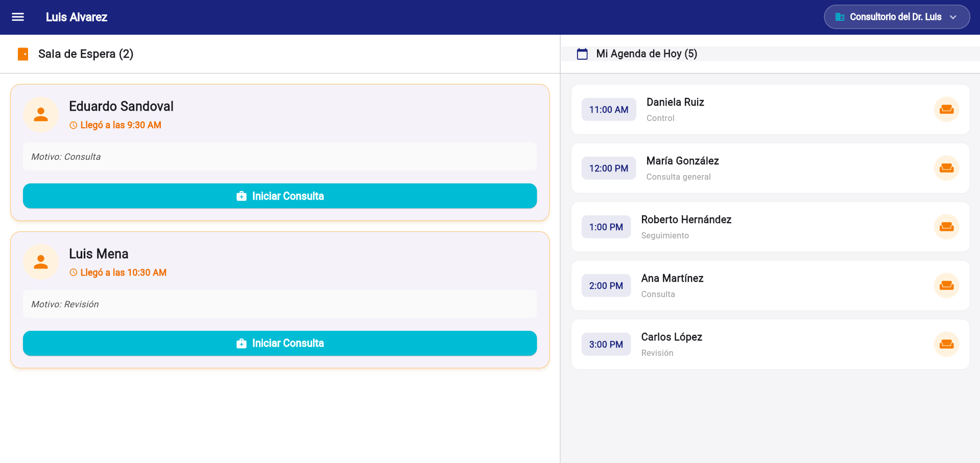Click the calendar icon beside Mi Agenda de Hoy
The width and height of the screenshot is (980, 463).
click(582, 53)
